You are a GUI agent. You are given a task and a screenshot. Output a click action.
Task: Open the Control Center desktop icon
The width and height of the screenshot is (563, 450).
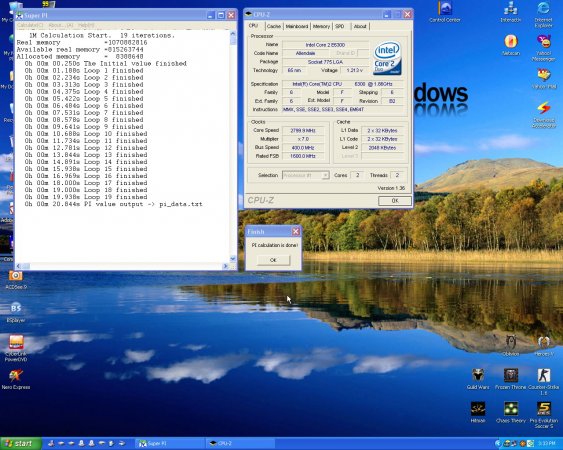[x=445, y=11]
